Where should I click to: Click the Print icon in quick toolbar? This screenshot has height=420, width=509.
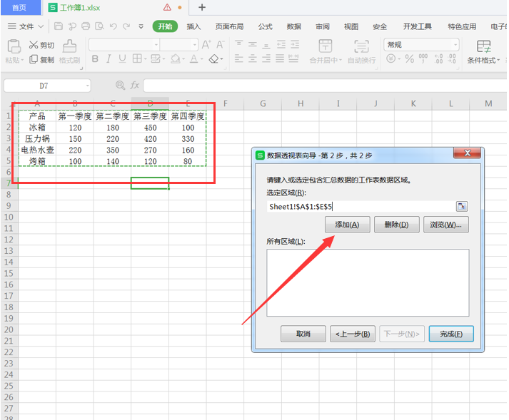86,26
